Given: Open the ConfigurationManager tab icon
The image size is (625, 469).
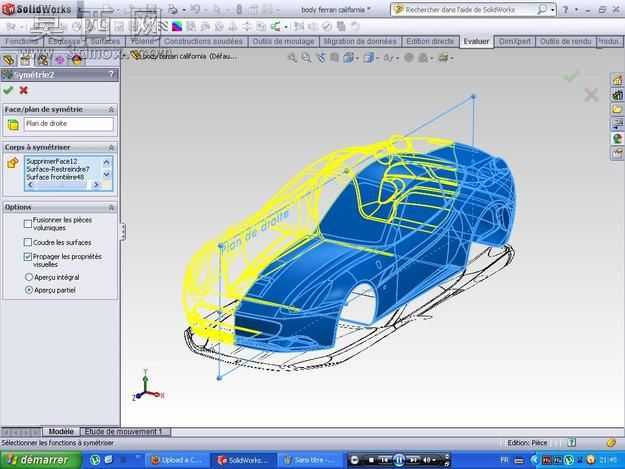Looking at the screenshot, I should tap(43, 60).
